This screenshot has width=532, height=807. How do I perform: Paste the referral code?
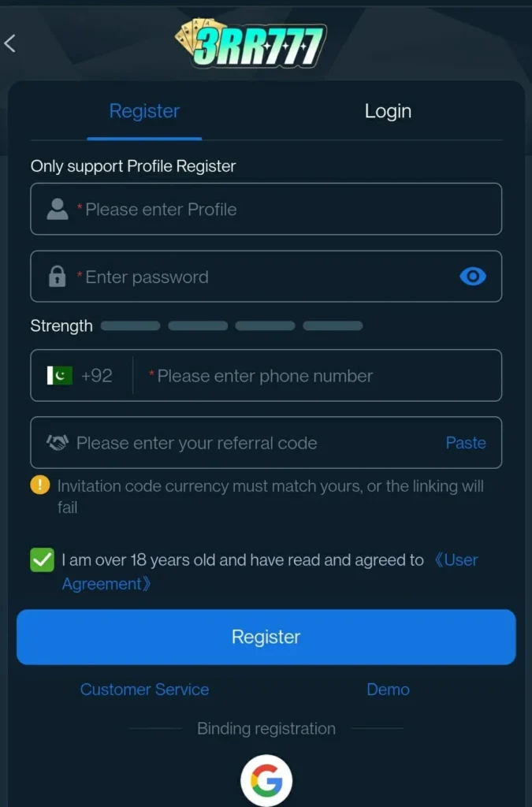(466, 443)
